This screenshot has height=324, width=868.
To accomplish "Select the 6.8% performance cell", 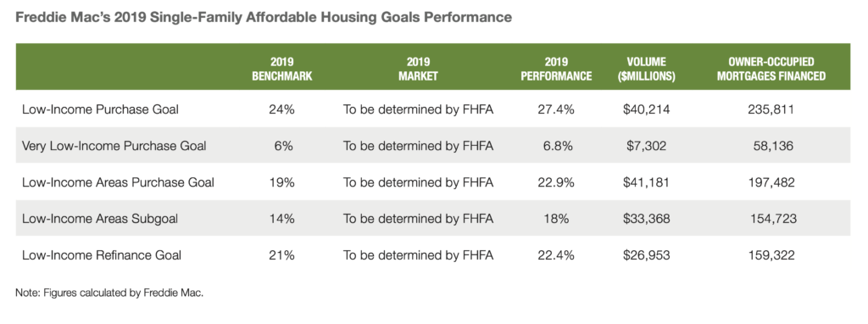I will [x=556, y=146].
